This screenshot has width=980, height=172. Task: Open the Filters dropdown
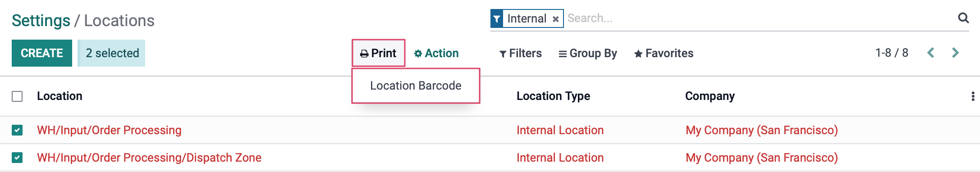521,53
